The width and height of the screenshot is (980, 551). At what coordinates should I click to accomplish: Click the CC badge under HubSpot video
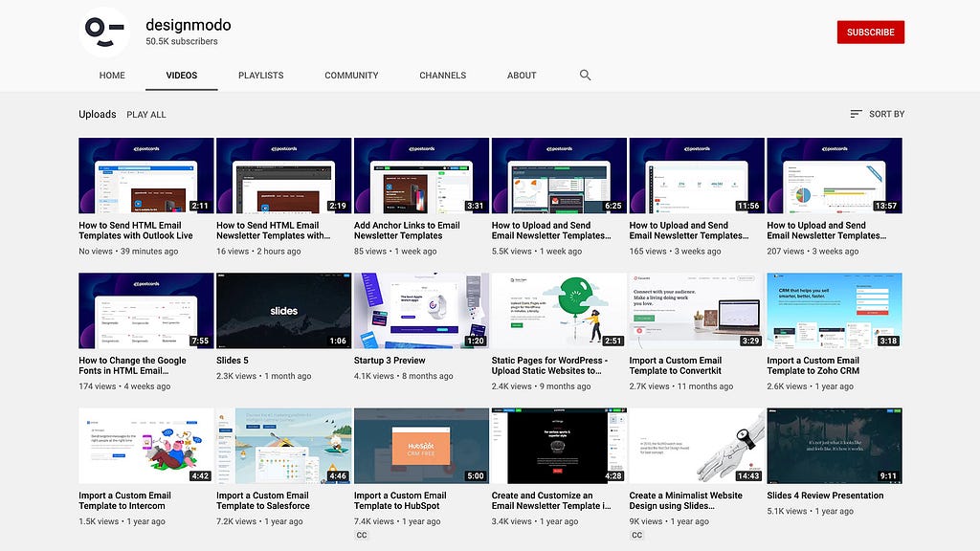[x=361, y=536]
